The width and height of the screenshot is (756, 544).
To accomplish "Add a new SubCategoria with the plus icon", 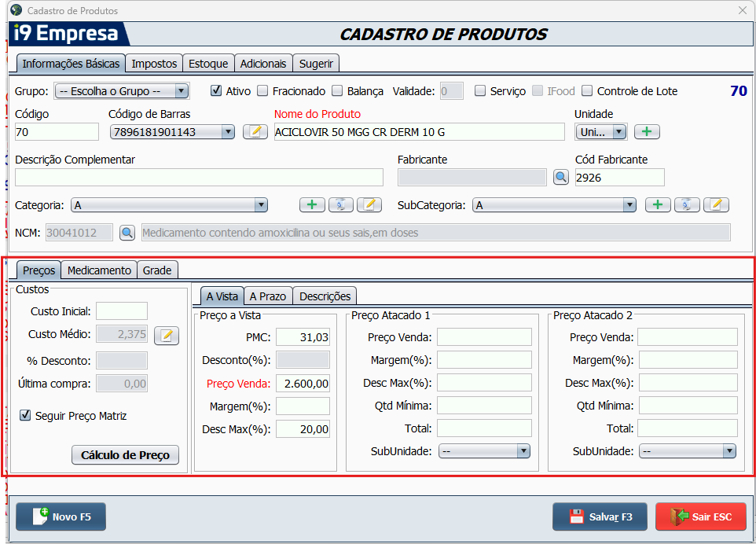I will coord(658,205).
